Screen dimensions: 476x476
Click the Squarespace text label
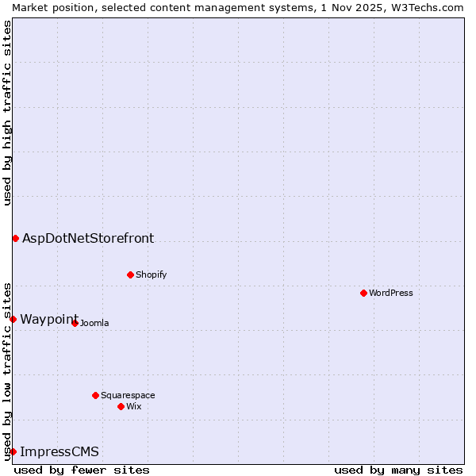[x=128, y=395]
